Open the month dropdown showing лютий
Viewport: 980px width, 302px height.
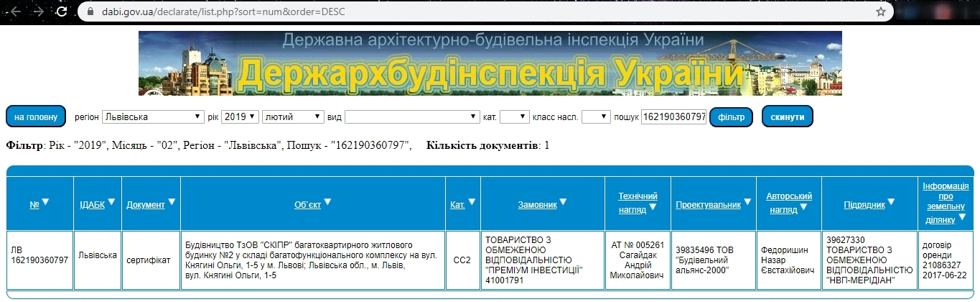point(293,116)
